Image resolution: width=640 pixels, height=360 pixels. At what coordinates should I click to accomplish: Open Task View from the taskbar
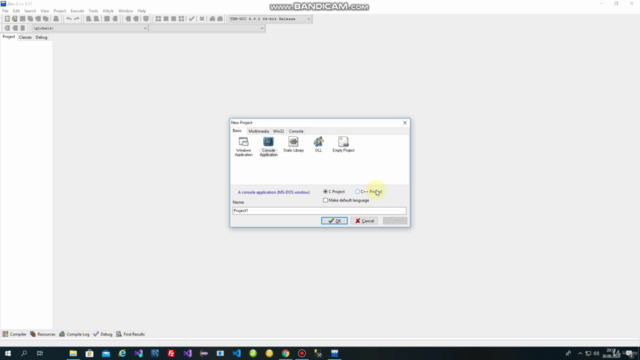click(x=40, y=353)
